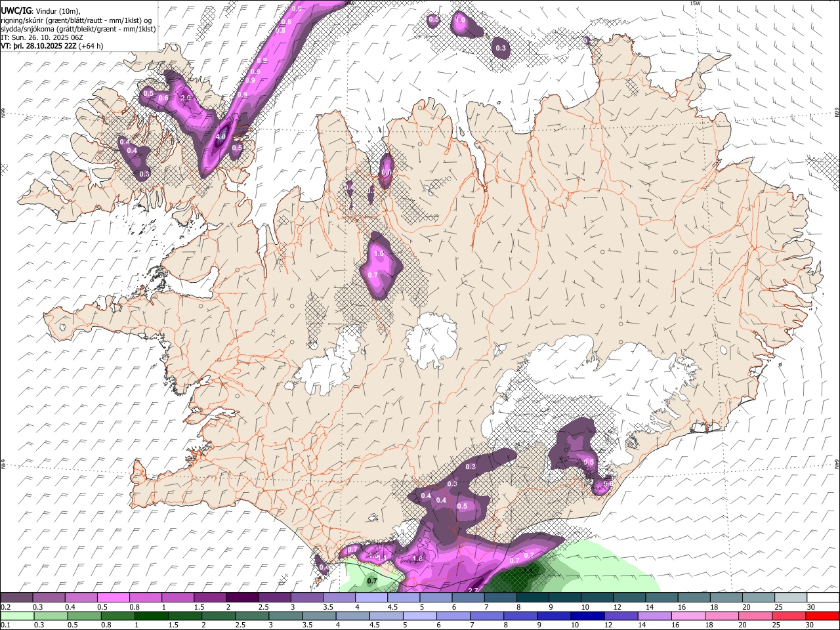Click the '4.0' precipitation value on the map

click(x=221, y=137)
